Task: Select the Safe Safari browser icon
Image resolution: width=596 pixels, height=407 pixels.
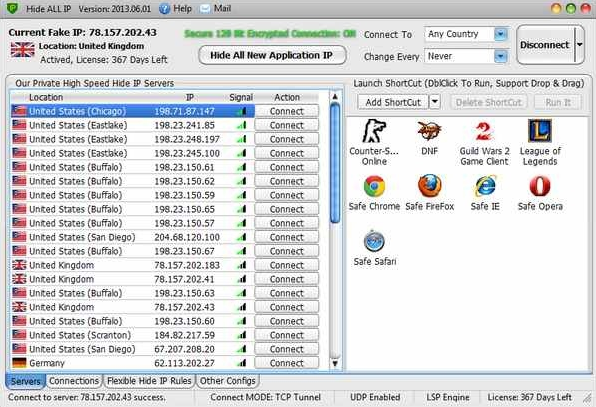Action: click(x=374, y=241)
